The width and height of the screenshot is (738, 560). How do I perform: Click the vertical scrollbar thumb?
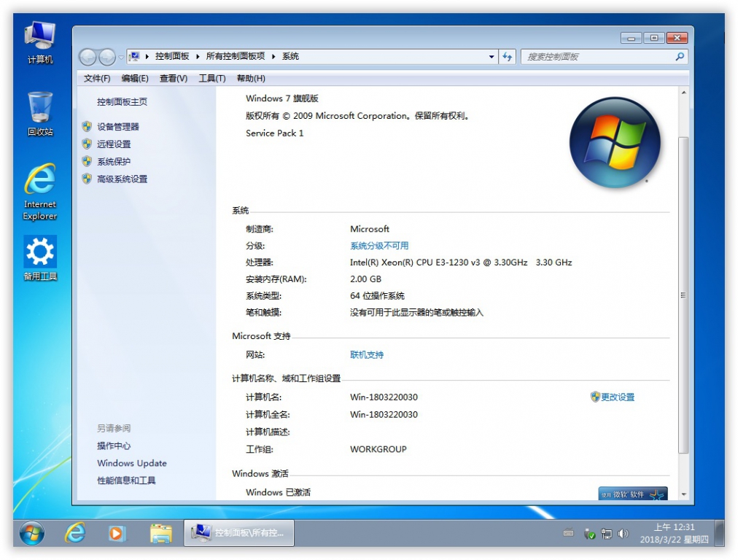683,295
